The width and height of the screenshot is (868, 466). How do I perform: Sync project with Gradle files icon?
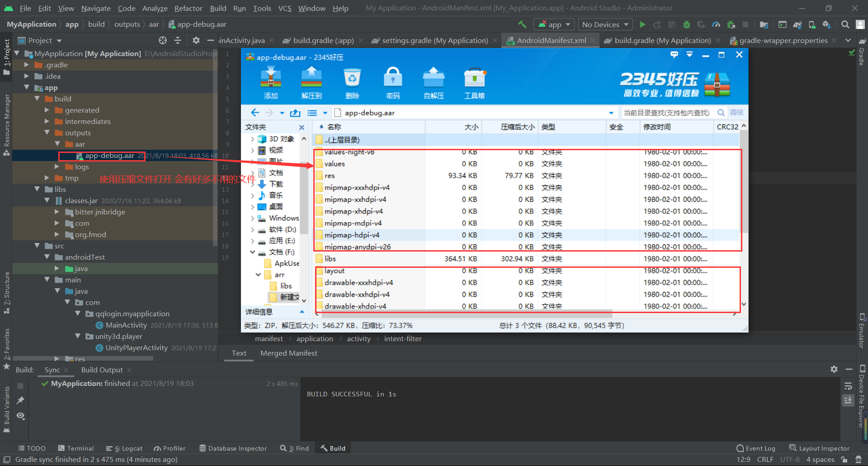coord(797,24)
